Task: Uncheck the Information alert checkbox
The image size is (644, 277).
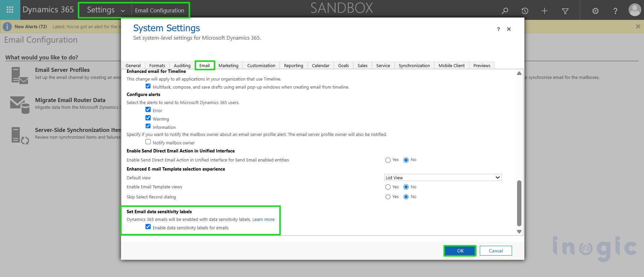Action: pos(148,126)
